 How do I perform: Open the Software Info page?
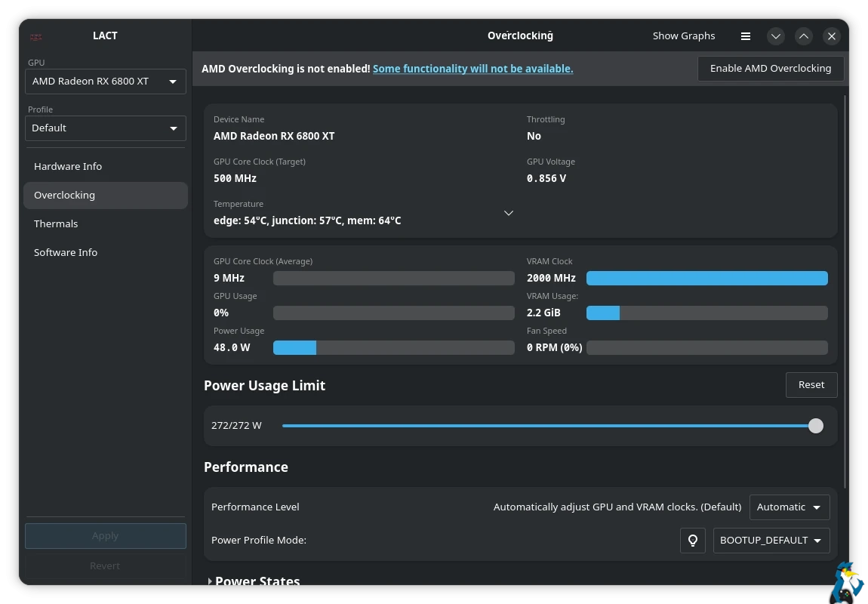[x=66, y=252]
